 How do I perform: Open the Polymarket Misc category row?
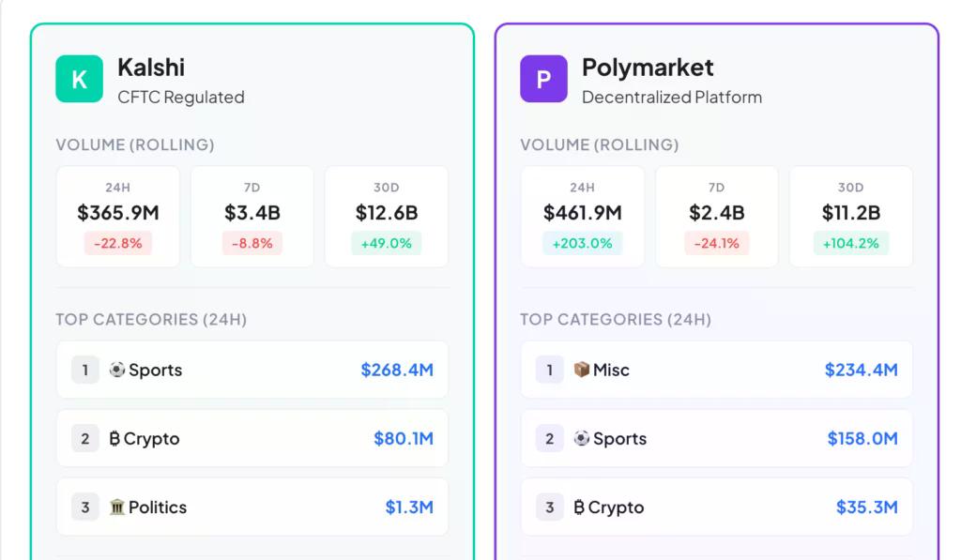716,371
